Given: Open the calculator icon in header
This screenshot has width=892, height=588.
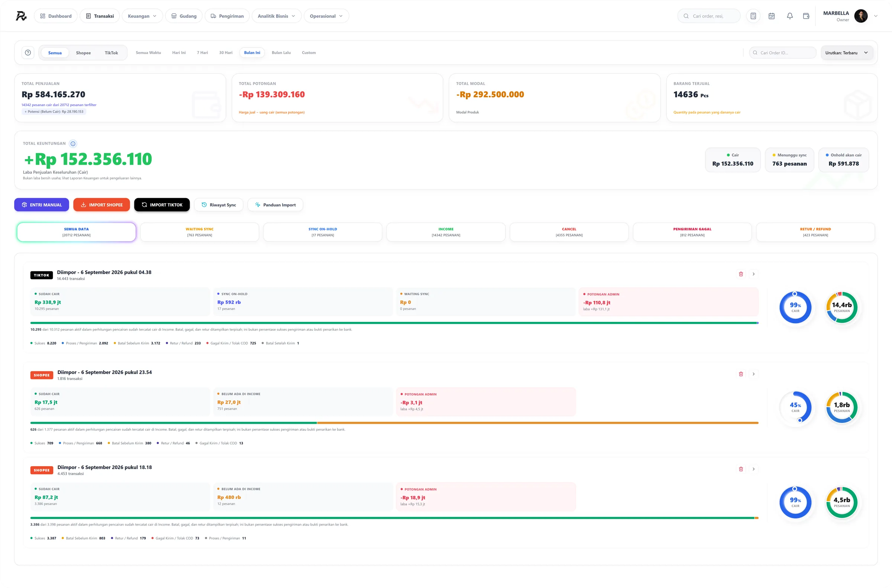Looking at the screenshot, I should [x=753, y=16].
